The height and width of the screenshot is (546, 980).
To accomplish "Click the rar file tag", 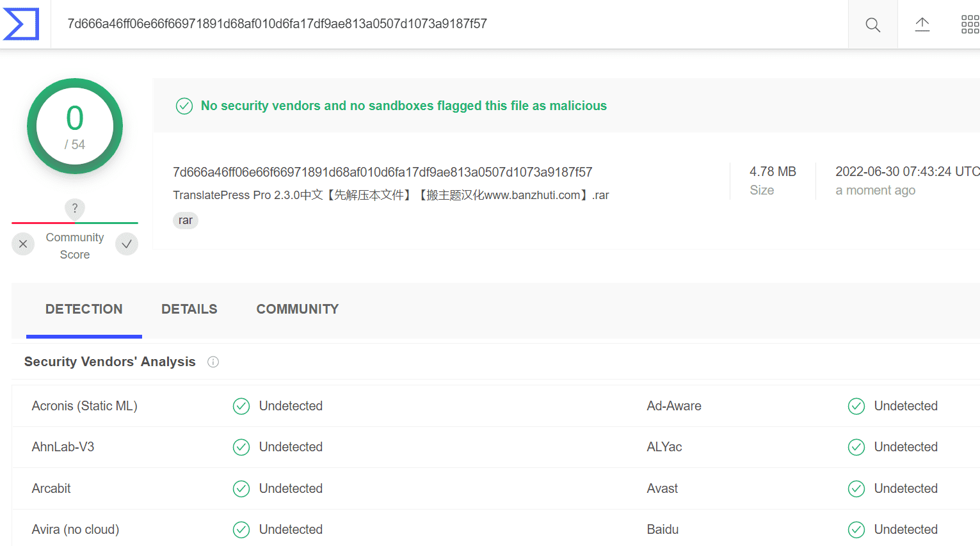I will tap(186, 220).
